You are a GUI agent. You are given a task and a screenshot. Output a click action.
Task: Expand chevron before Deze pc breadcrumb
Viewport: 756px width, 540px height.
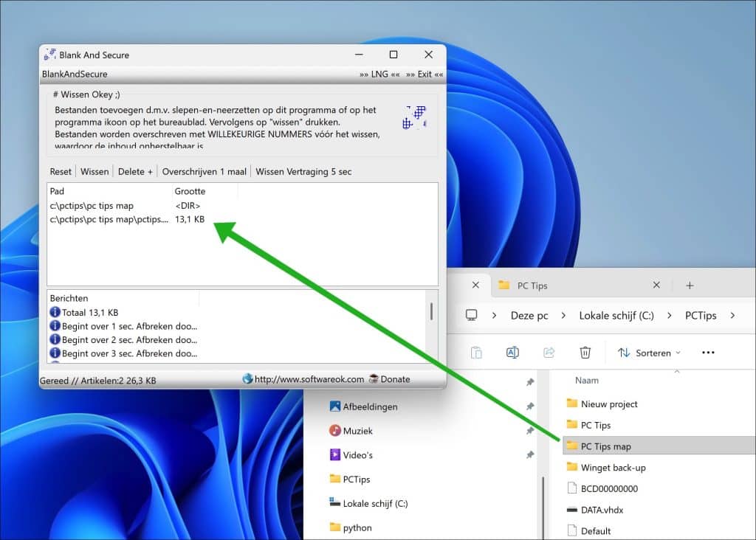tap(494, 316)
